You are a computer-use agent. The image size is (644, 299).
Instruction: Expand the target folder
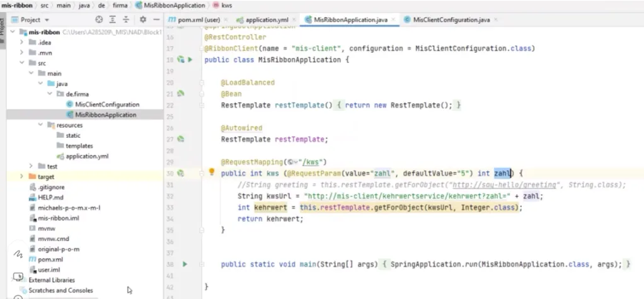point(22,176)
